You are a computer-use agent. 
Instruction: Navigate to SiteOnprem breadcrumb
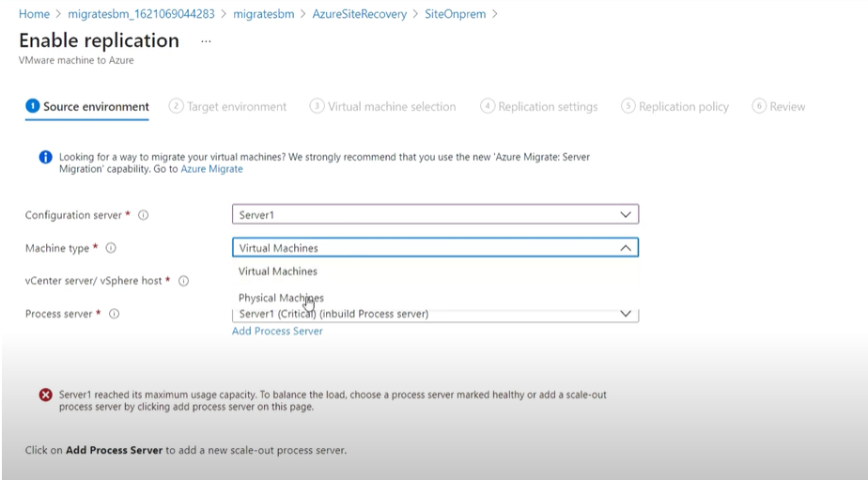pyautogui.click(x=455, y=14)
